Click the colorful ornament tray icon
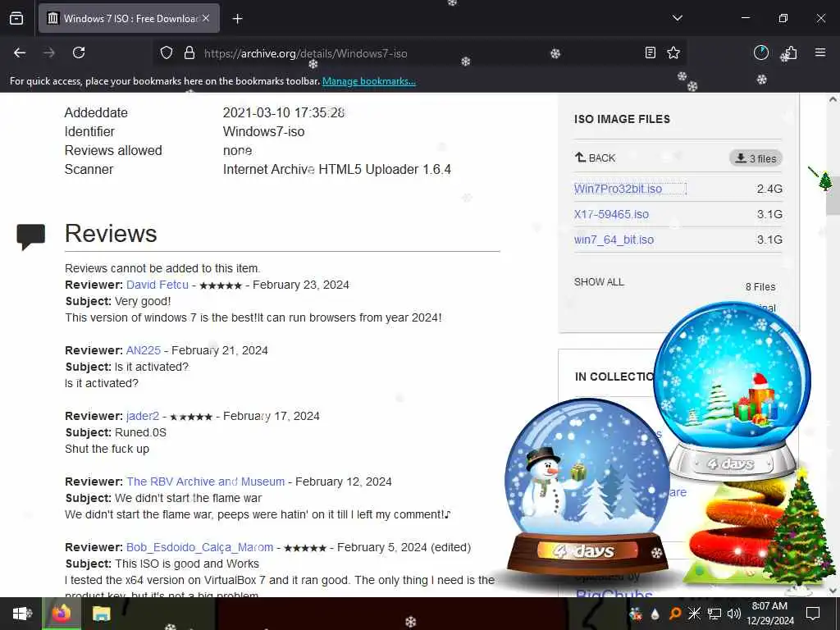The height and width of the screenshot is (630, 840). pyautogui.click(x=636, y=614)
